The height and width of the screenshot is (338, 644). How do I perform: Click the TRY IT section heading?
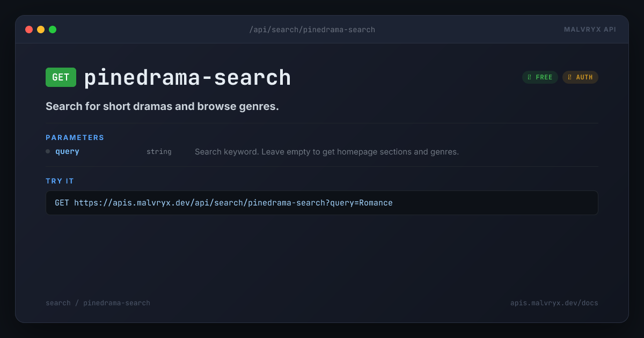tap(60, 181)
